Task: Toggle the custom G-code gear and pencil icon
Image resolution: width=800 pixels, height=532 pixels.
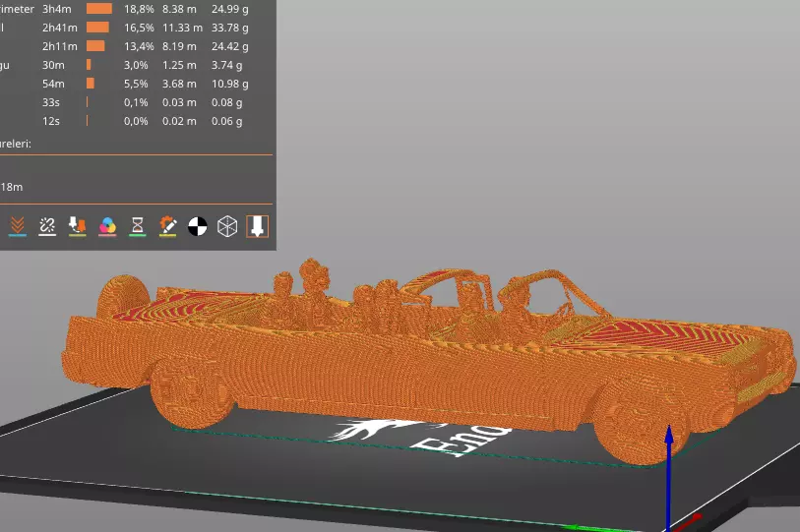Action: click(x=167, y=226)
